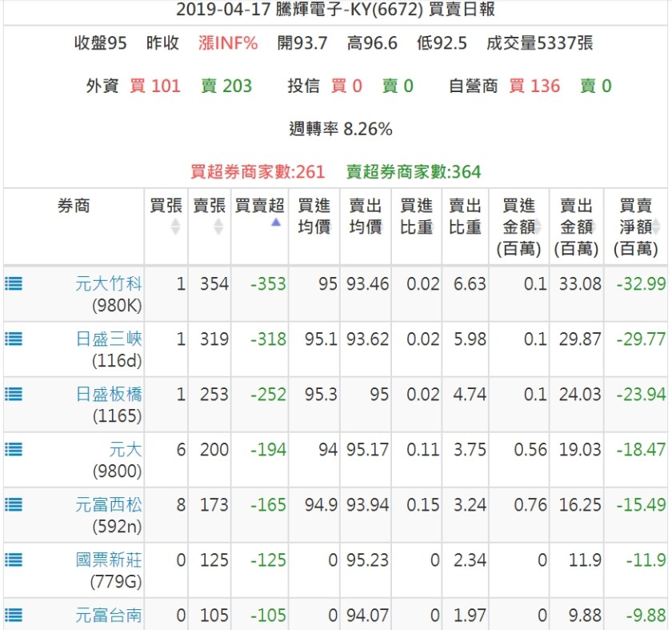The image size is (672, 630).
Task: Open the 日盛三峽 broker link
Action: click(109, 339)
